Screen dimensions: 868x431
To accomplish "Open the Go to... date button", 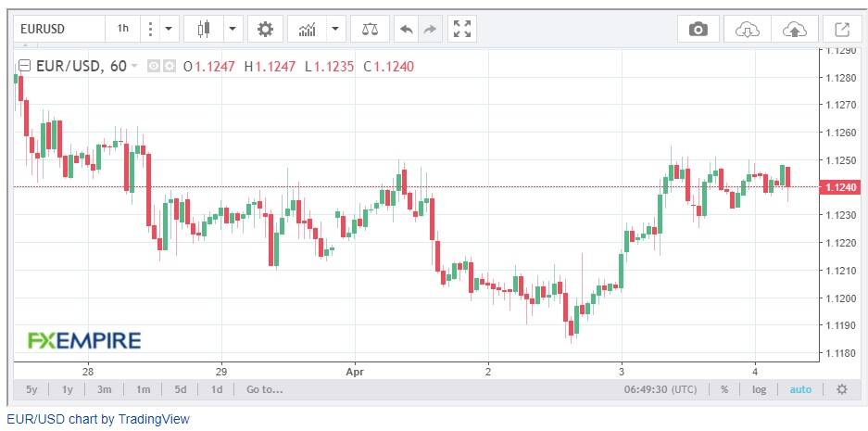I will (x=265, y=389).
